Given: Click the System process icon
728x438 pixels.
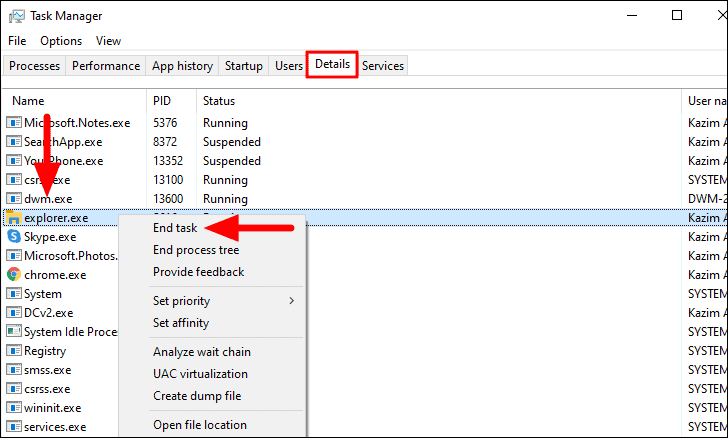Looking at the screenshot, I should pos(14,294).
